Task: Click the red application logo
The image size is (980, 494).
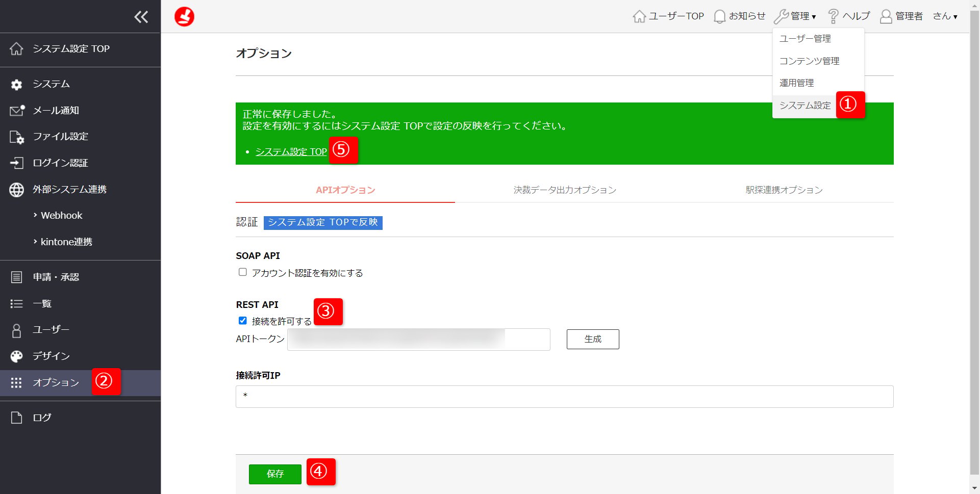Action: (x=184, y=16)
